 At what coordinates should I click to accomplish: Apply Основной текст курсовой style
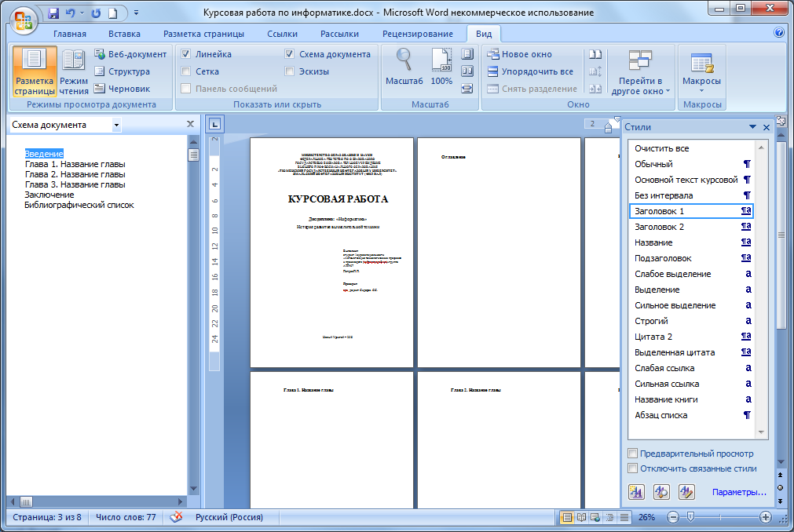692,180
